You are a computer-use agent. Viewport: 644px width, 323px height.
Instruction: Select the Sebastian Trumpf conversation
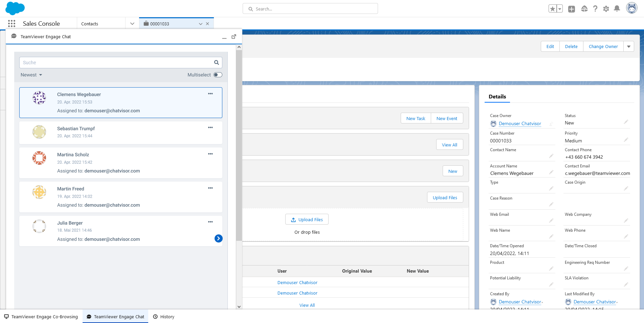click(x=121, y=133)
